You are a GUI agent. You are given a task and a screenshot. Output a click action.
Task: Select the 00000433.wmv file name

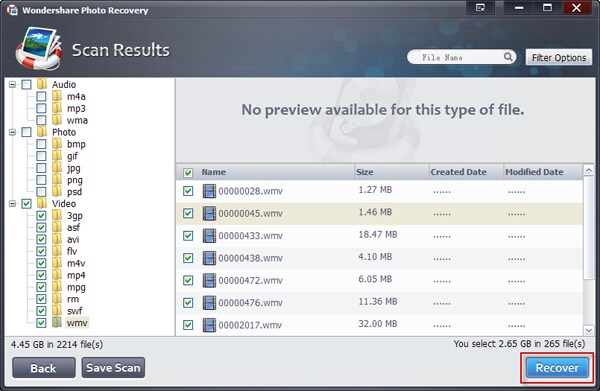(x=250, y=236)
